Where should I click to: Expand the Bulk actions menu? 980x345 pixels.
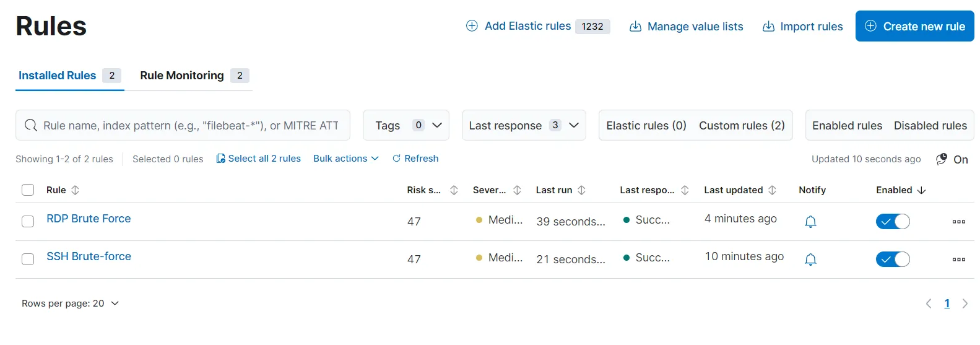point(345,159)
